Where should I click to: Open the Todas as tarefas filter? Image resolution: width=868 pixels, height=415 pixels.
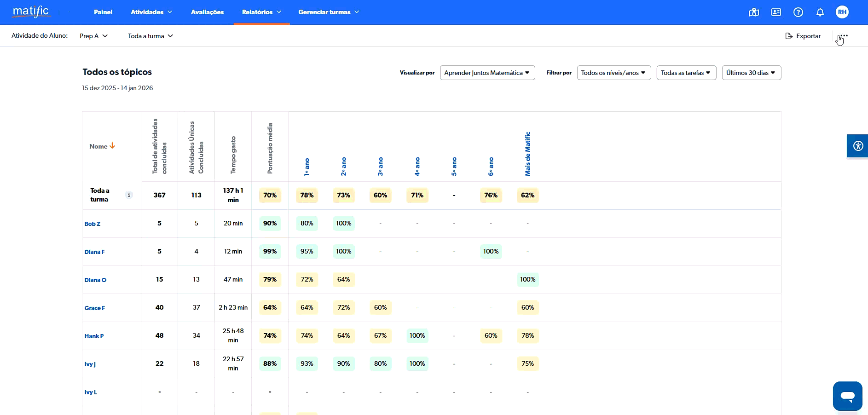pyautogui.click(x=686, y=73)
